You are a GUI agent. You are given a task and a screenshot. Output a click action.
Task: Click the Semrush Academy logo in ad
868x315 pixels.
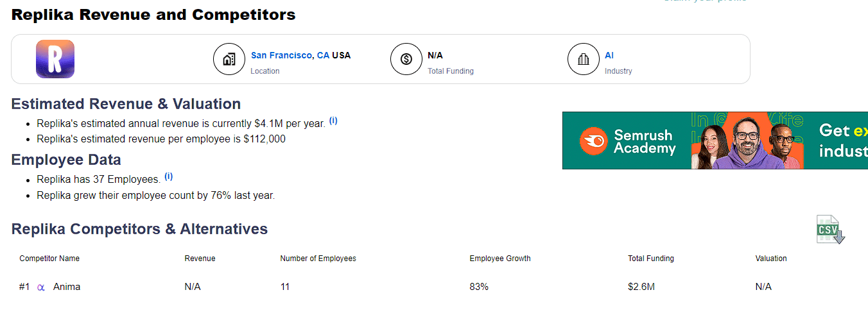click(x=628, y=141)
